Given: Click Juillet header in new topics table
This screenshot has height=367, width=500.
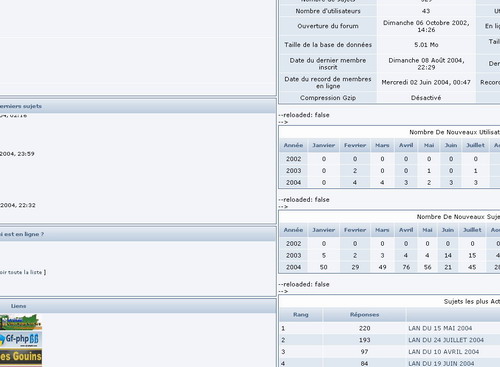Looking at the screenshot, I should [x=472, y=230].
